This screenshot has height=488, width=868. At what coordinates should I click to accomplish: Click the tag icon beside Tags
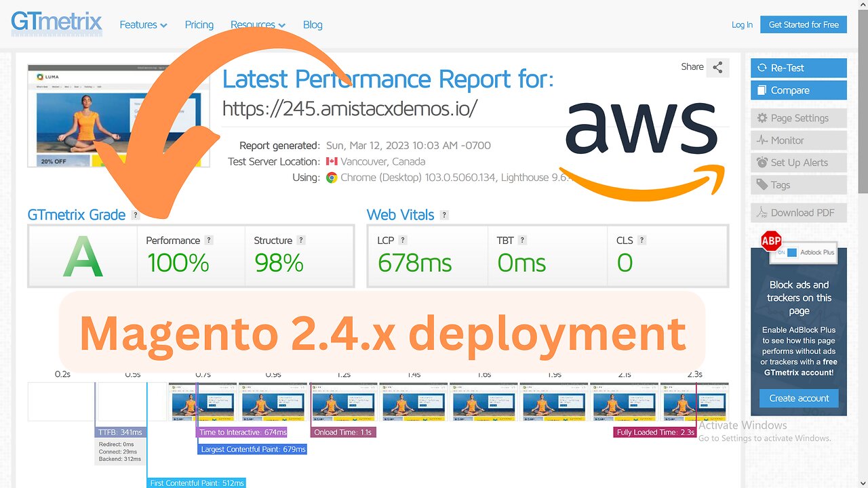point(762,185)
